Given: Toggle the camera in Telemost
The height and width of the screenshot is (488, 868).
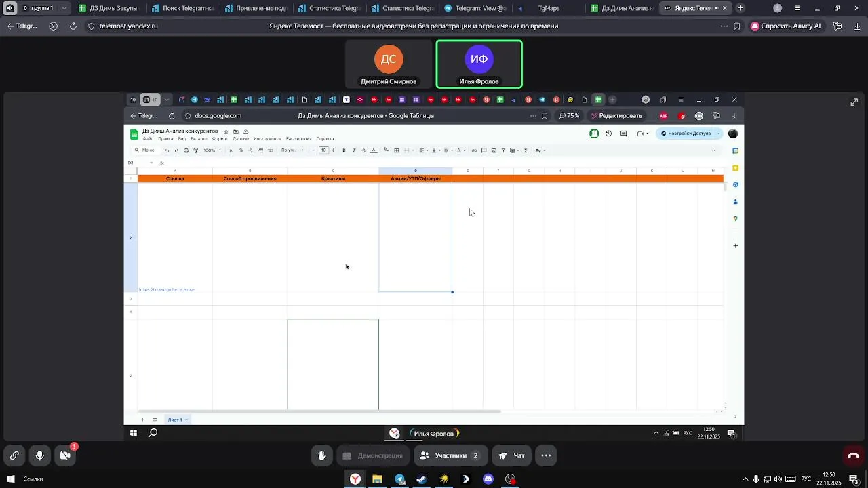Looking at the screenshot, I should coord(65,455).
